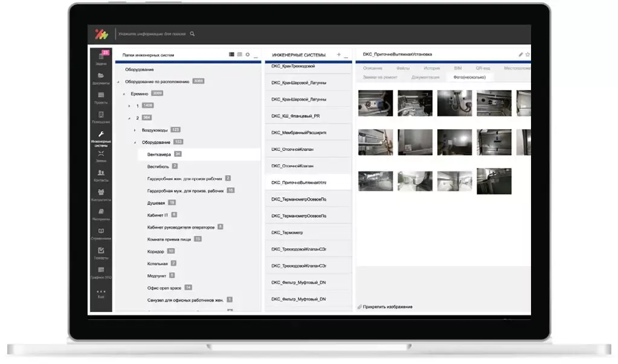This screenshot has width=618, height=364.
Task: Go to Проекты in the left sidebar
Action: [x=101, y=97]
